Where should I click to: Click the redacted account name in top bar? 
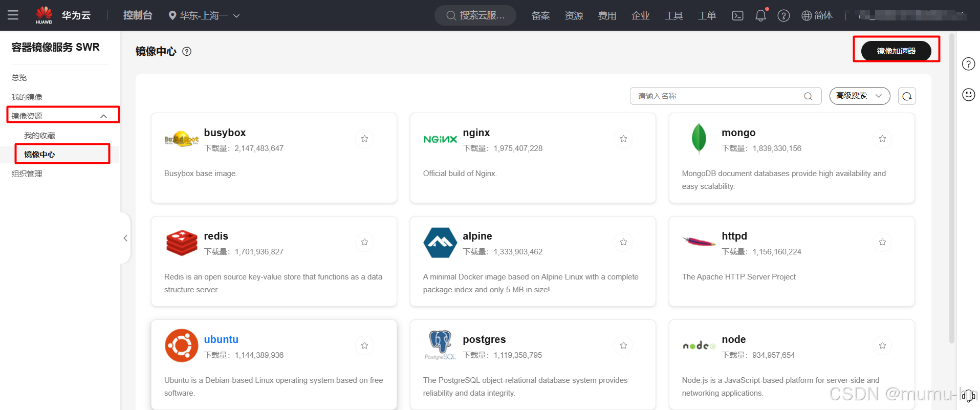913,15
